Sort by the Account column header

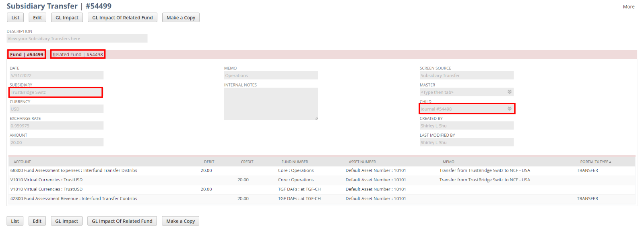(22, 162)
